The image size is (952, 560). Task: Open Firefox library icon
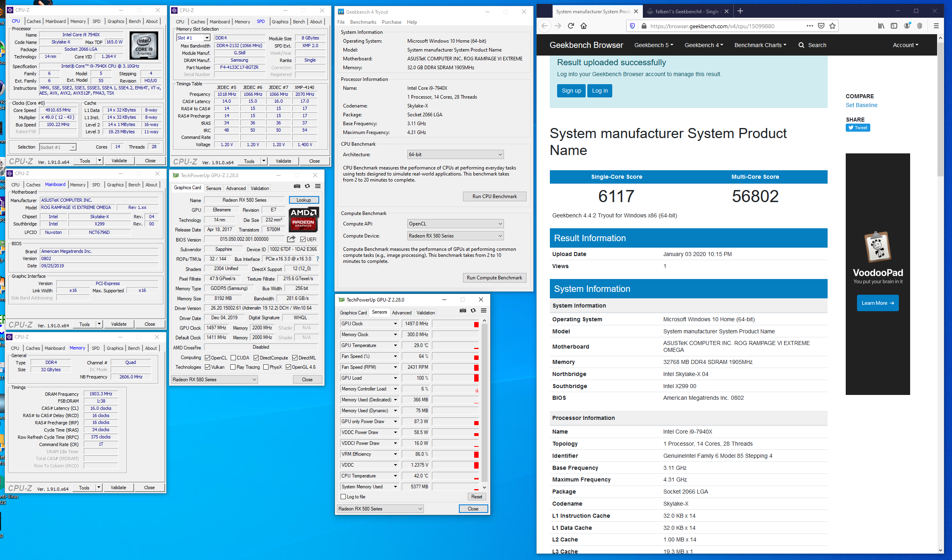click(x=881, y=26)
